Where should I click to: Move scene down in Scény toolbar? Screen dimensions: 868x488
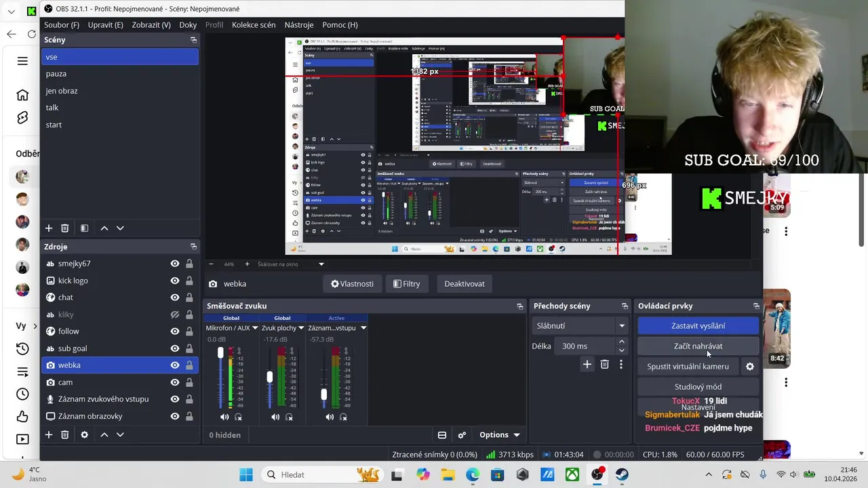(x=120, y=228)
